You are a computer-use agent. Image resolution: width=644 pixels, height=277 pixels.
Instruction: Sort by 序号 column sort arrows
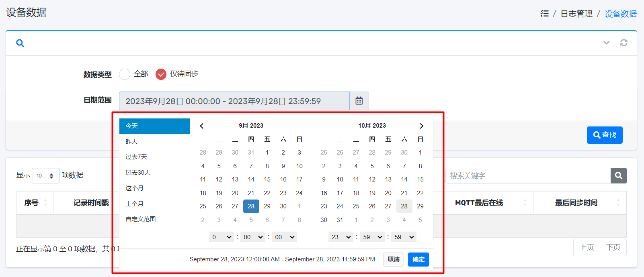45,203
